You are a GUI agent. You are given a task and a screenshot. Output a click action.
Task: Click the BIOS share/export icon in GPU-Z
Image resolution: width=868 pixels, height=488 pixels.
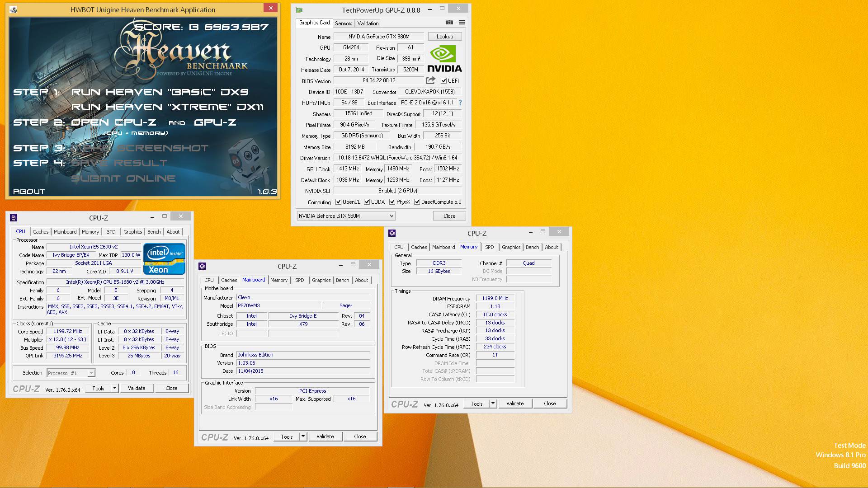(x=430, y=80)
